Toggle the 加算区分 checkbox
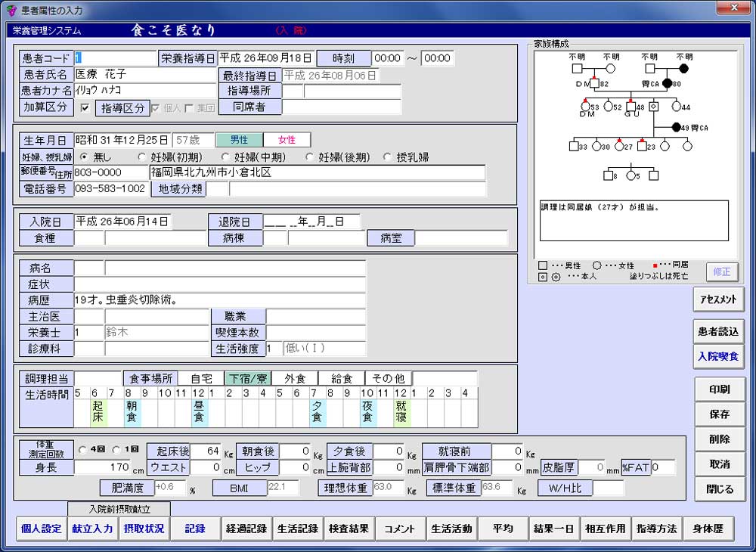Image resolution: width=756 pixels, height=552 pixels. (85, 108)
